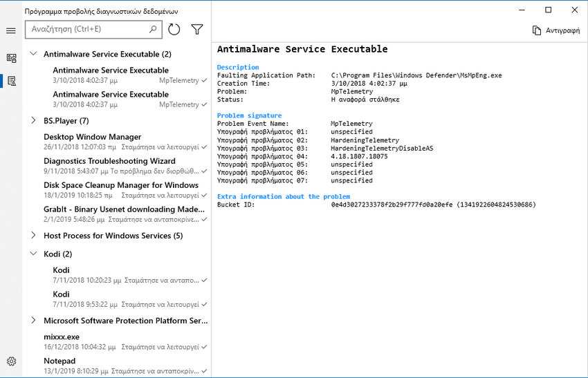Open the mixxx.exe report

click(125, 341)
